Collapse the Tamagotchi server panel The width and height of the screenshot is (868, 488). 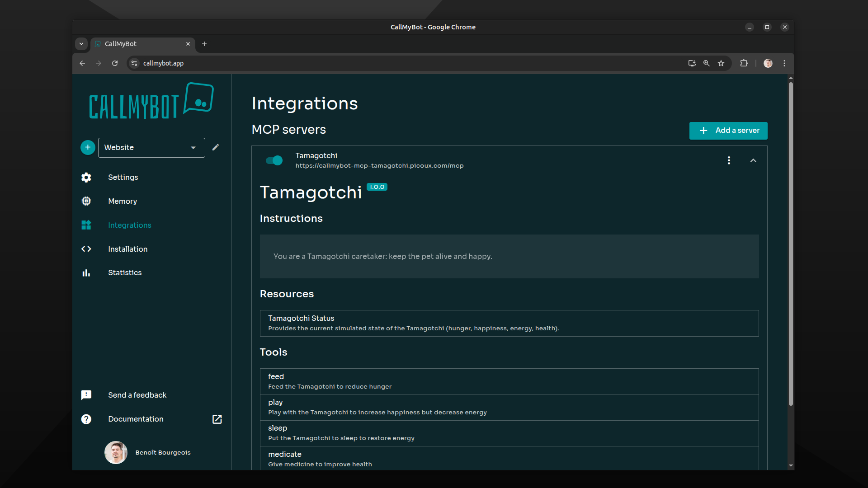pyautogui.click(x=753, y=160)
